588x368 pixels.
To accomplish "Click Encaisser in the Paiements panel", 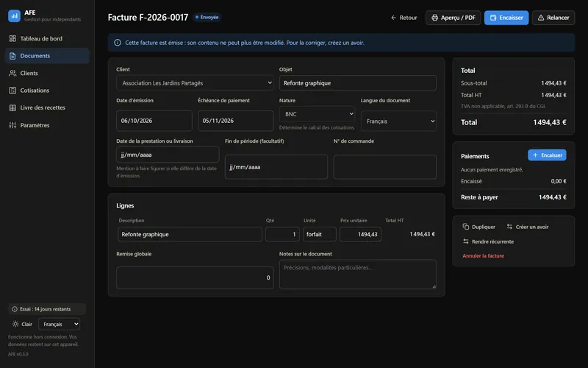I will point(547,155).
